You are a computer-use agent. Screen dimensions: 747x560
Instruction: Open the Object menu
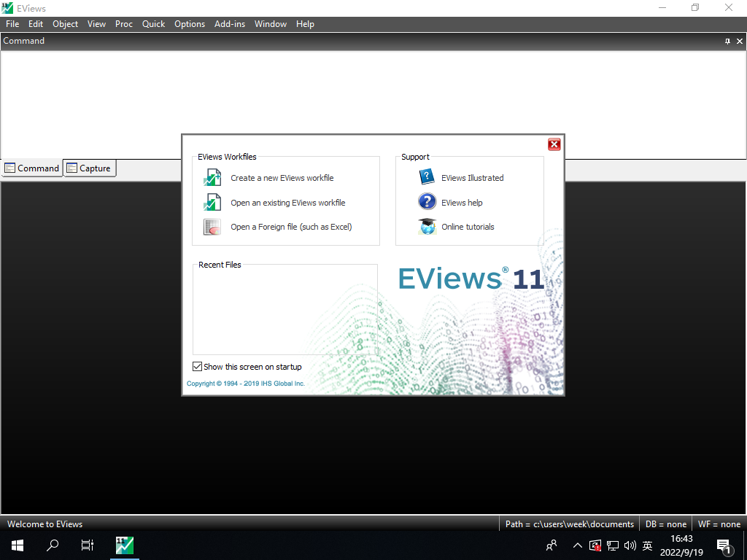point(65,24)
